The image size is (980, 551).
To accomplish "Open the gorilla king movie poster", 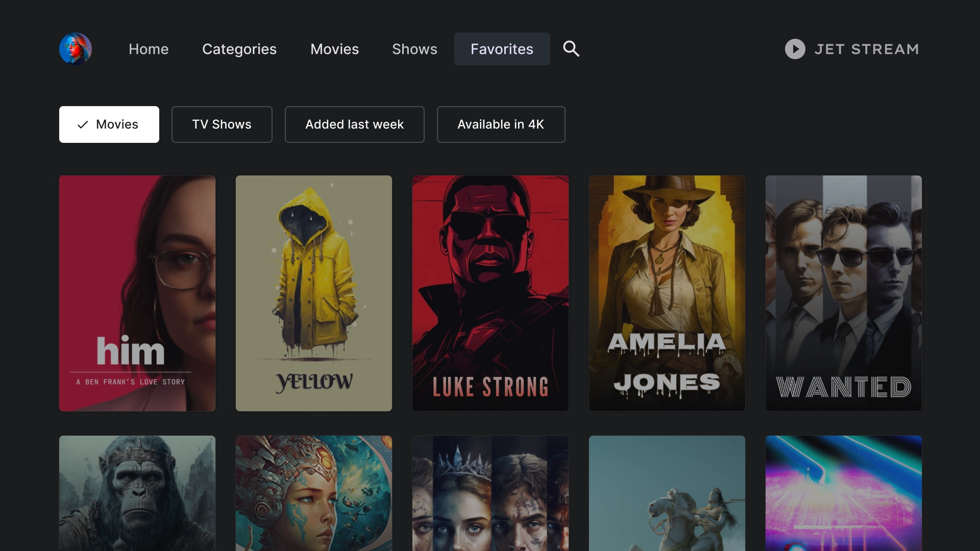I will [x=137, y=493].
